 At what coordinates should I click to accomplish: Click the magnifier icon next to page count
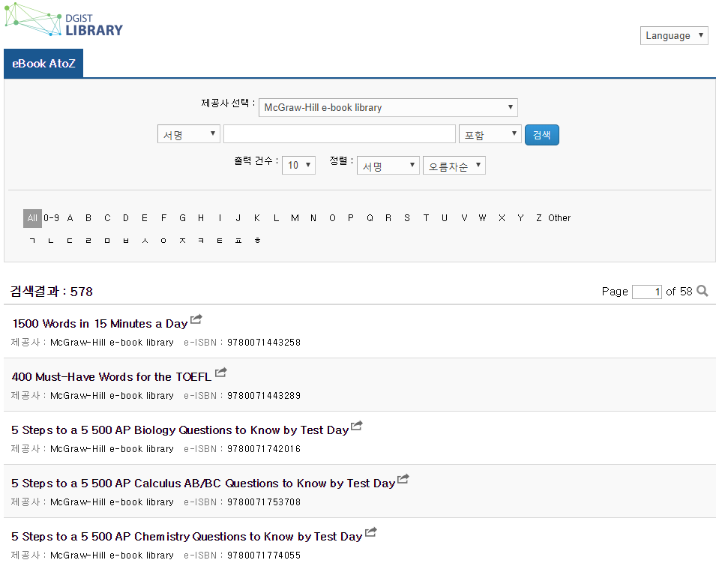(x=703, y=291)
